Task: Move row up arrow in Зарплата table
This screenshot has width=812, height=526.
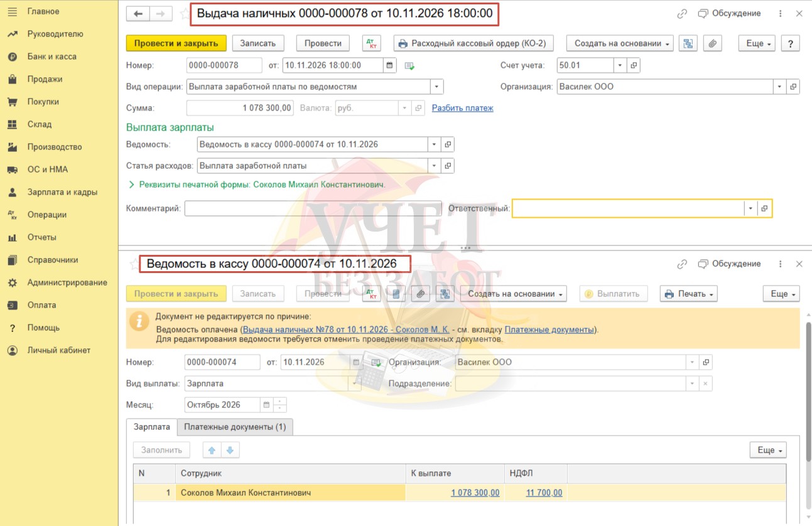Action: tap(212, 450)
